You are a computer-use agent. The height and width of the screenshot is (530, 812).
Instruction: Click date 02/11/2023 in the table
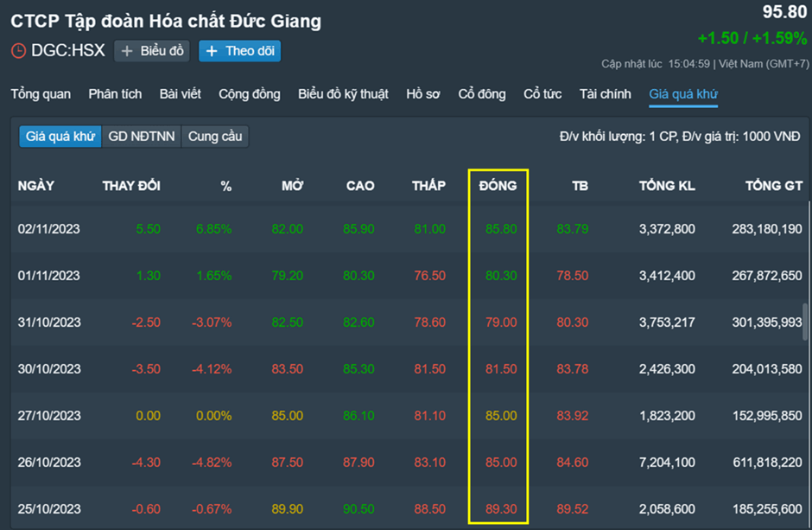point(49,229)
